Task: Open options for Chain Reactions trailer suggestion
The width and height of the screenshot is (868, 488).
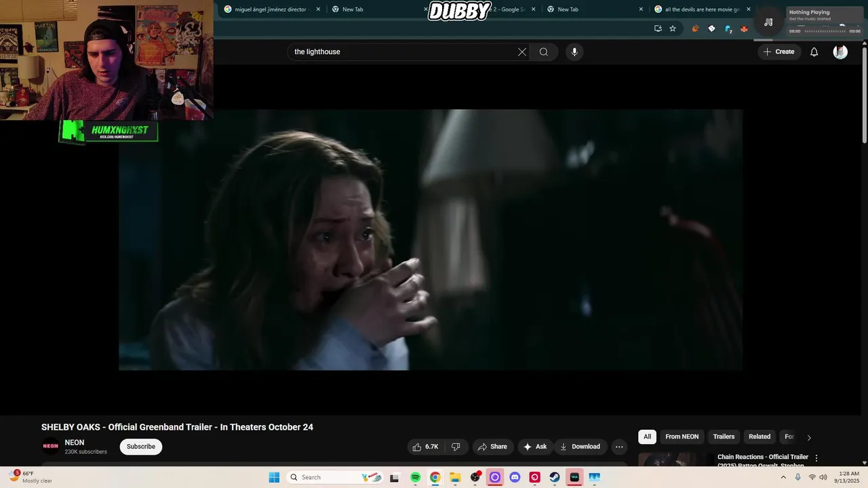Action: 816,458
